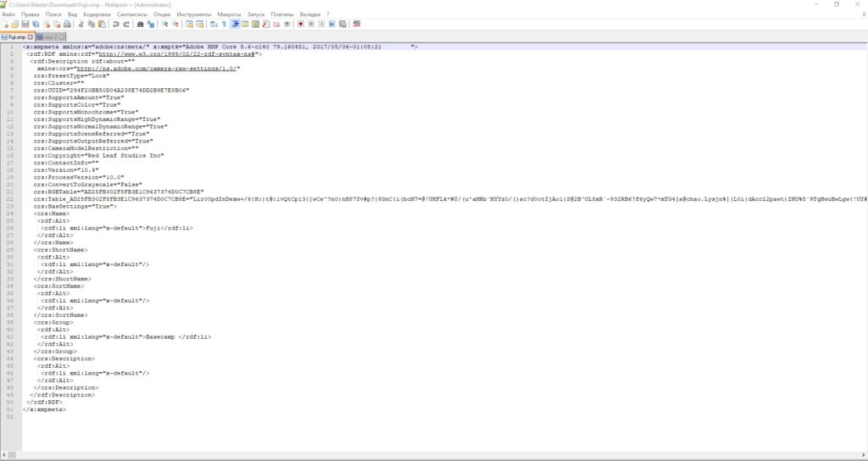This screenshot has height=461, width=868.
Task: Click the New file toolbar icon
Action: [5, 24]
